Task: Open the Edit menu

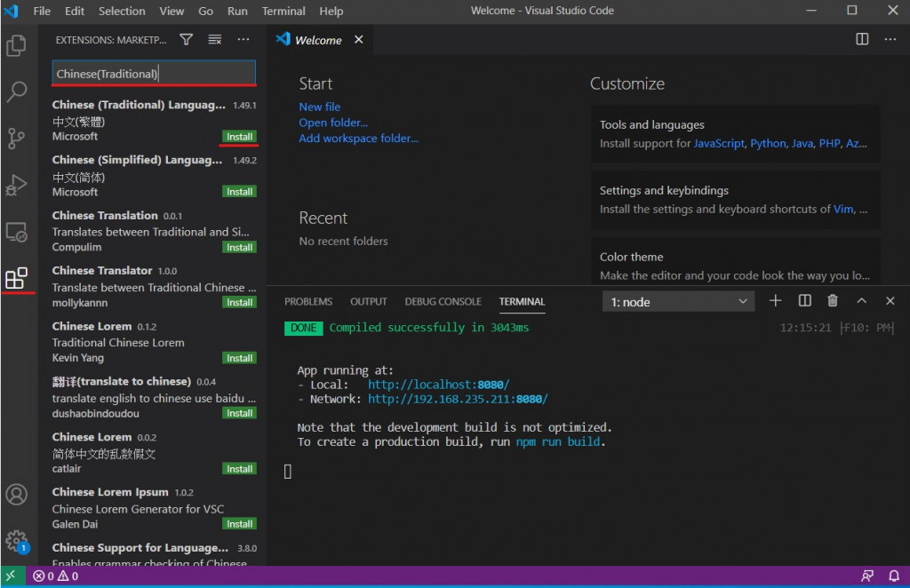Action: pyautogui.click(x=75, y=11)
